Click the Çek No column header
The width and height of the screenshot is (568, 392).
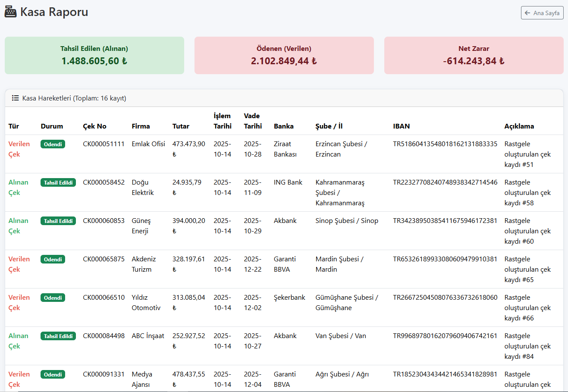click(94, 126)
